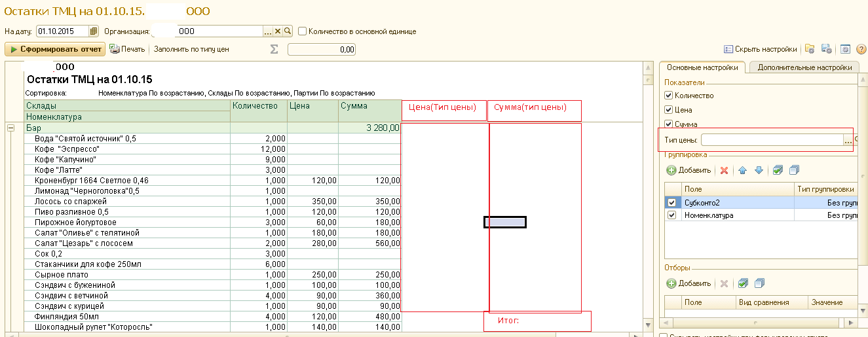The height and width of the screenshot is (337, 868).
Task: Uncheck the Субконто2 grouping row checkbox
Action: pos(671,203)
